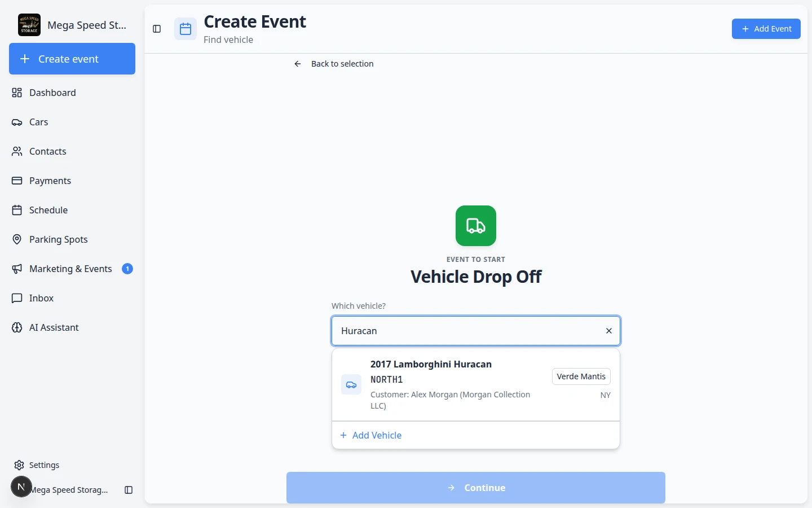The image size is (812, 508).
Task: Click the car icon in Huracan result
Action: (x=351, y=385)
